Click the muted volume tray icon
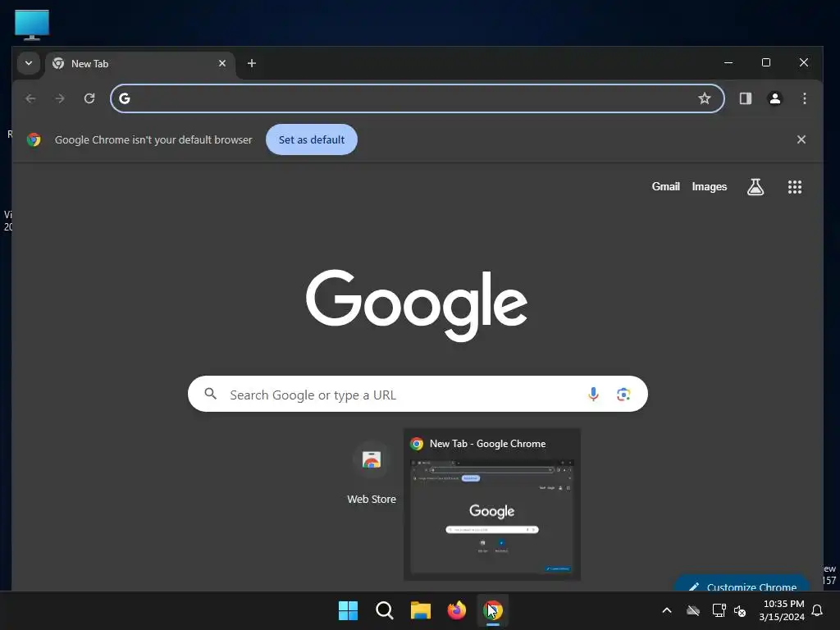 741,610
